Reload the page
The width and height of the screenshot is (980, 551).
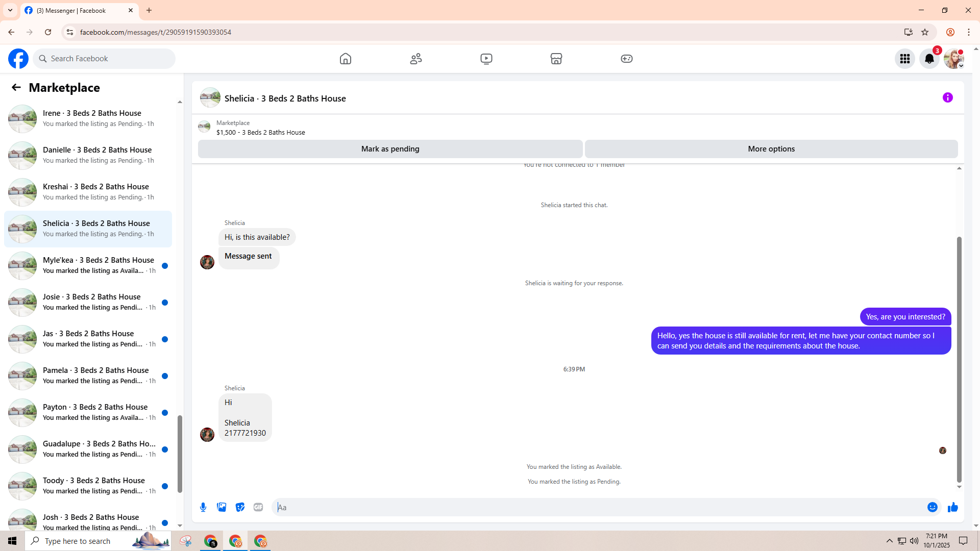point(48,32)
